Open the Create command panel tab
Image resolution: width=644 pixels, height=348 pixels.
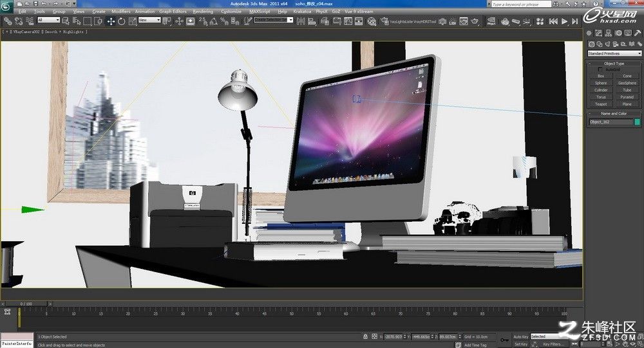point(589,33)
